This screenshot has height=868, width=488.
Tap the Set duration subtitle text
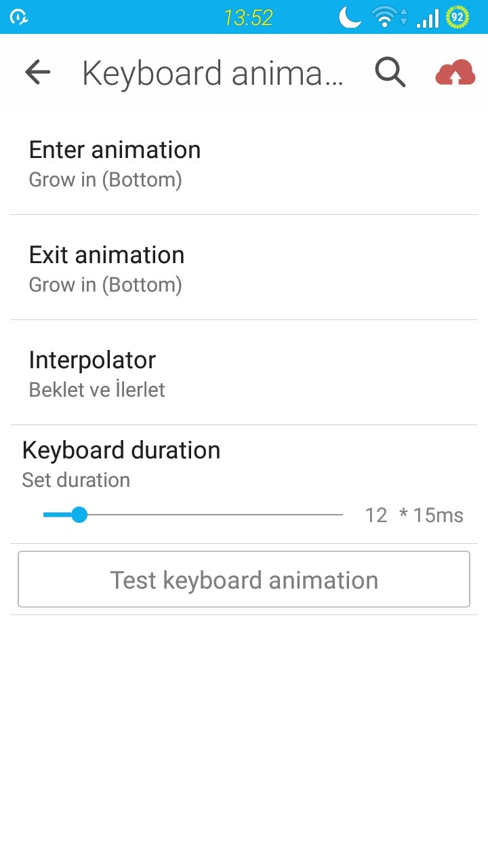pyautogui.click(x=76, y=480)
